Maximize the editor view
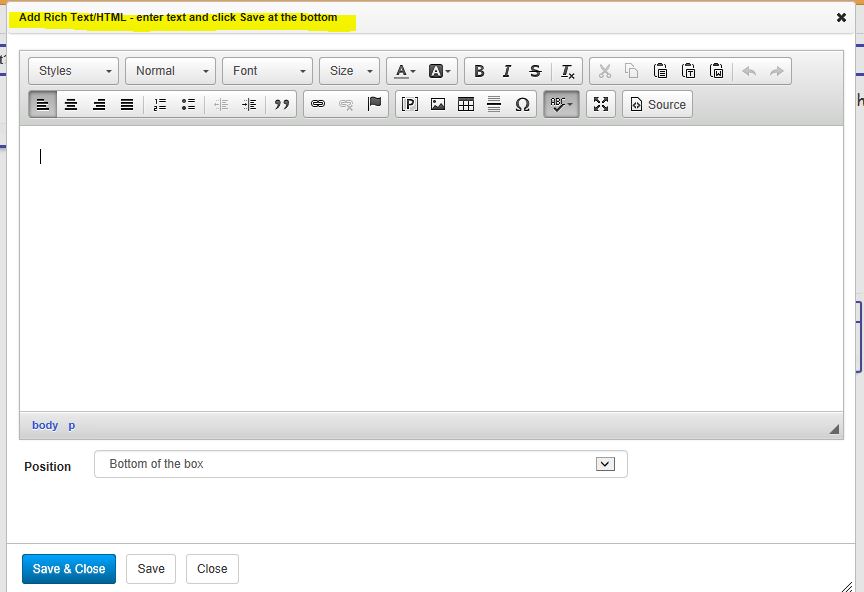Viewport: 864px width, 592px height. coord(600,104)
